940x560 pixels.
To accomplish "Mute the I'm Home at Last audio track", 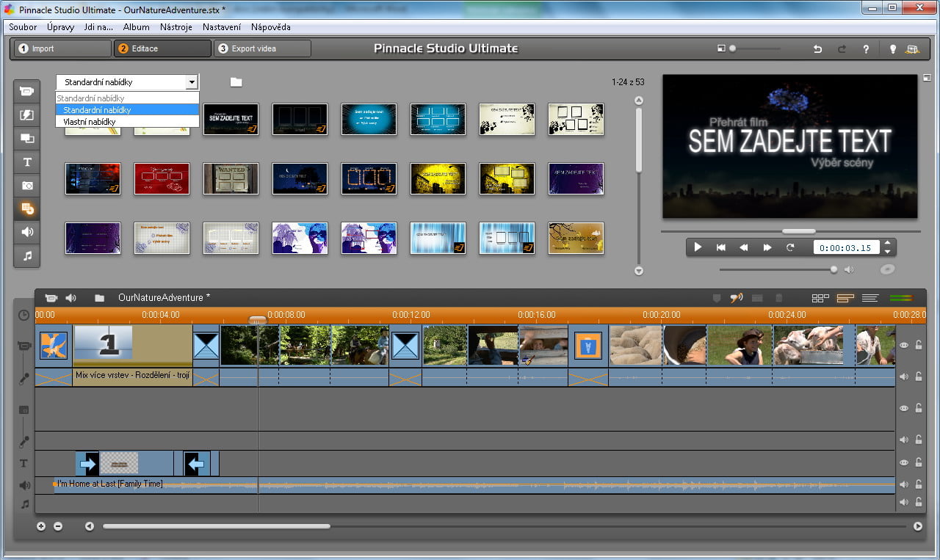I will tap(904, 485).
